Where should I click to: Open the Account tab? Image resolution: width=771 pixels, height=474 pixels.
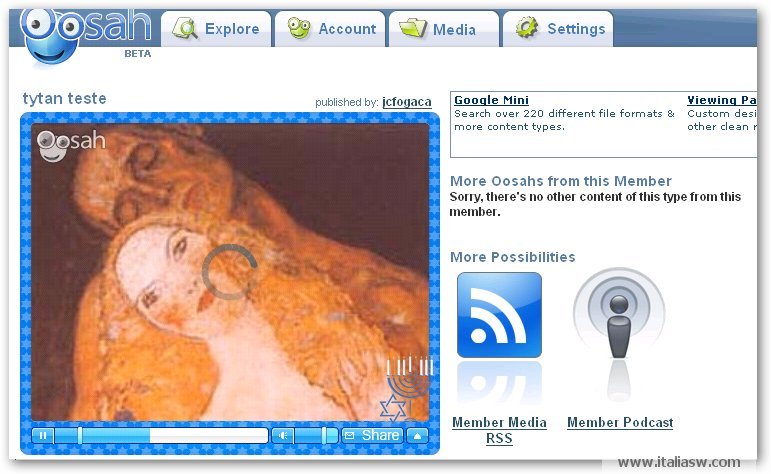point(329,29)
